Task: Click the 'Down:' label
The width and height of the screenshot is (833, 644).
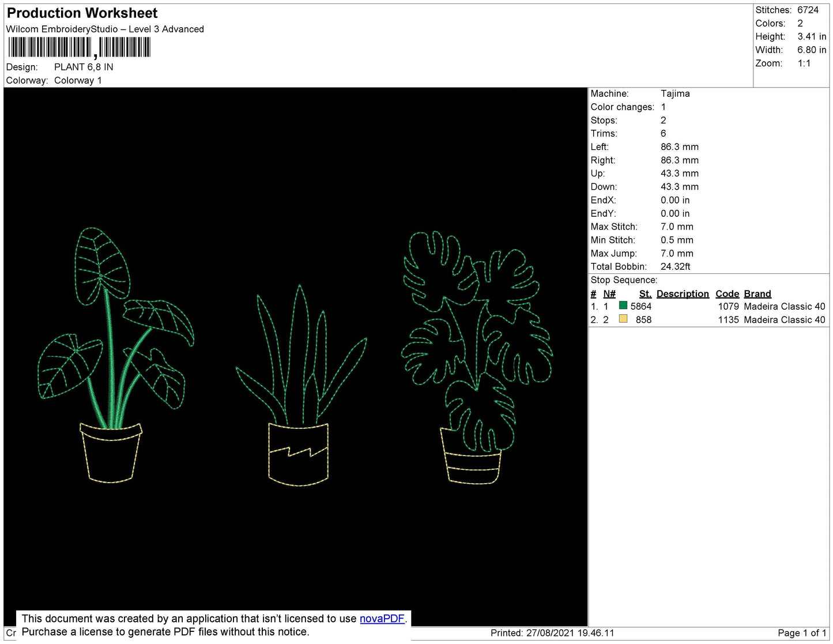Action: coord(604,186)
